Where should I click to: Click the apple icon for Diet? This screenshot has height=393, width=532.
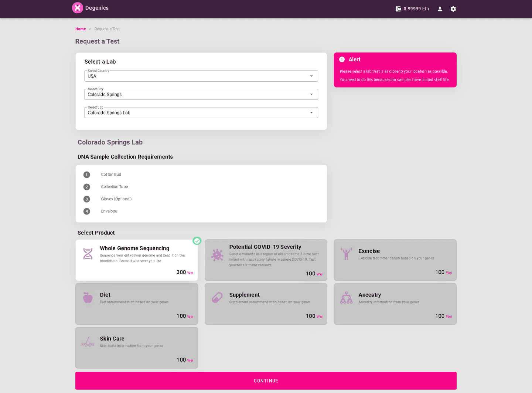[88, 298]
